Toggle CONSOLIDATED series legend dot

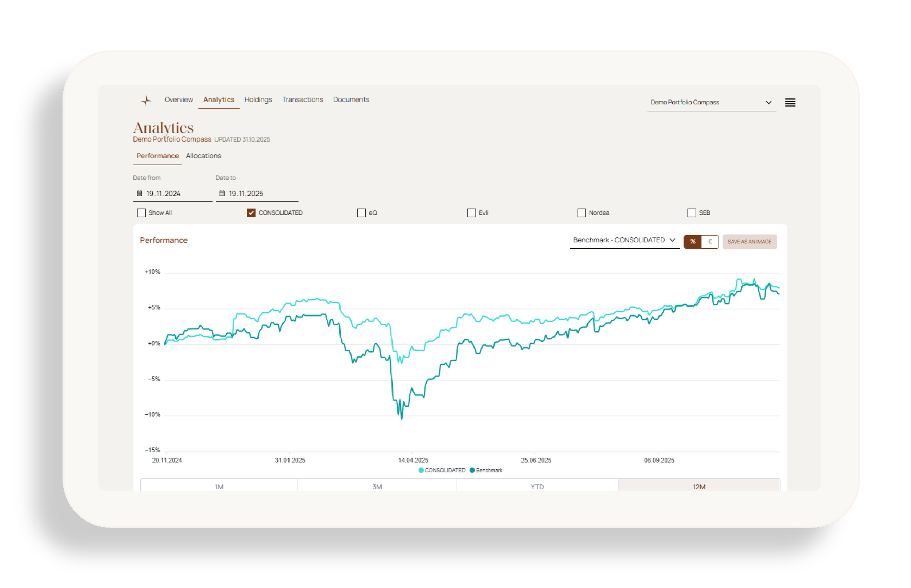421,470
